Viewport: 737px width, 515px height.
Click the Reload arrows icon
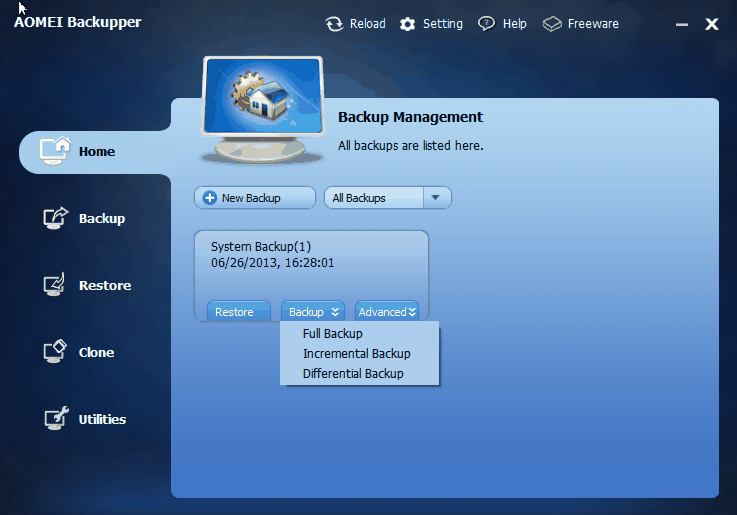click(335, 24)
